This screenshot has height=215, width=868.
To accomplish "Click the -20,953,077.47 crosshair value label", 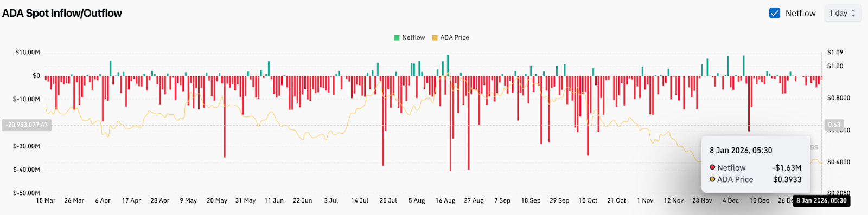I will click(x=27, y=125).
